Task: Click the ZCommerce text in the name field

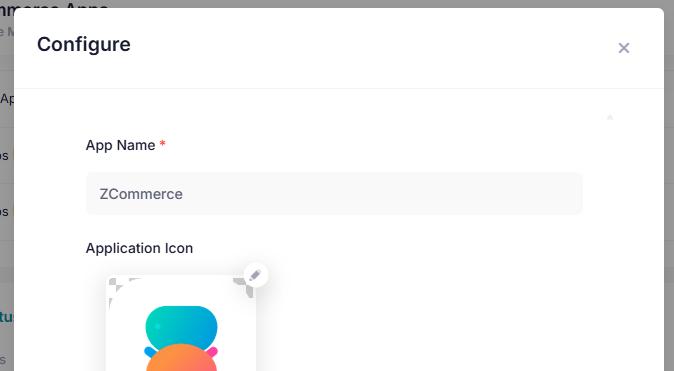Action: coord(141,194)
